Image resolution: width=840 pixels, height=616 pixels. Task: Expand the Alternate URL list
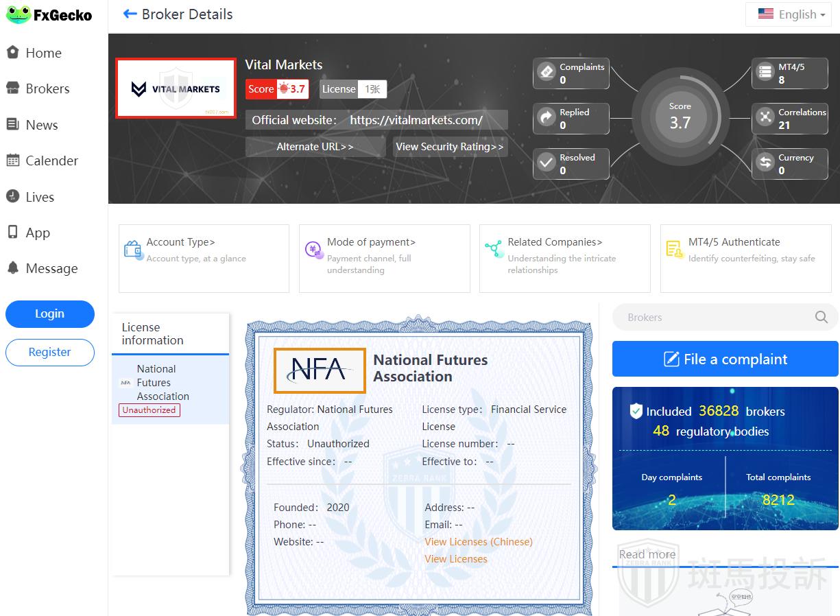pyautogui.click(x=315, y=147)
